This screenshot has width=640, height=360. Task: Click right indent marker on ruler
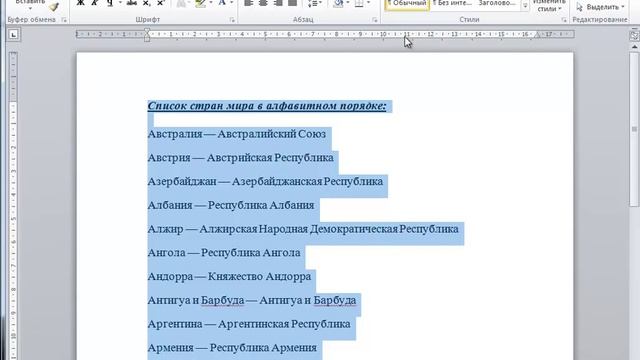click(538, 36)
